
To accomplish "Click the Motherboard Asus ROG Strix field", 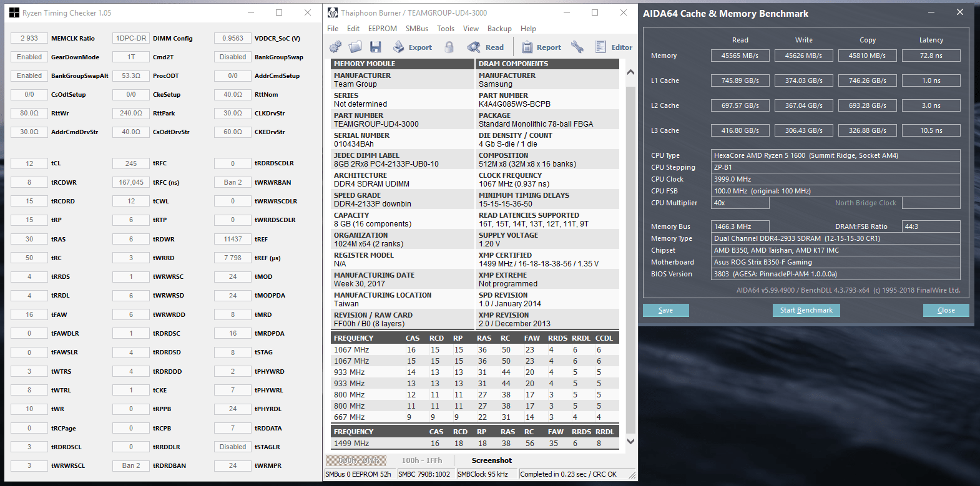I will point(836,262).
